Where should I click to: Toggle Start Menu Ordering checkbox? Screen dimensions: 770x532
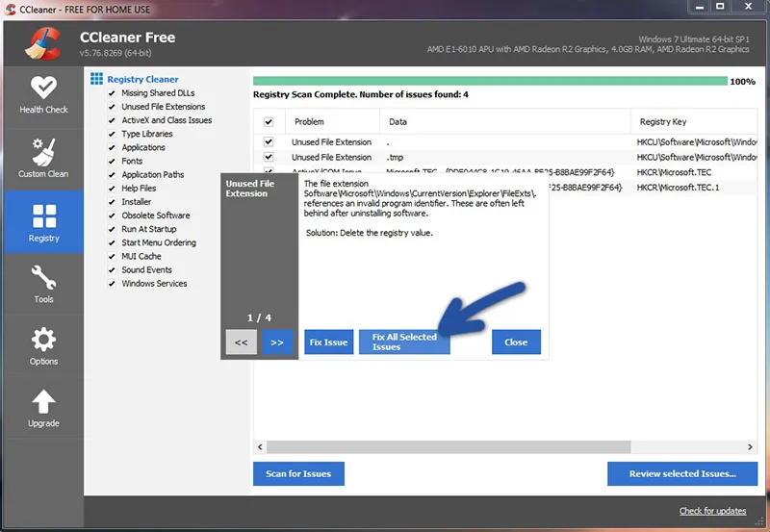coord(112,243)
